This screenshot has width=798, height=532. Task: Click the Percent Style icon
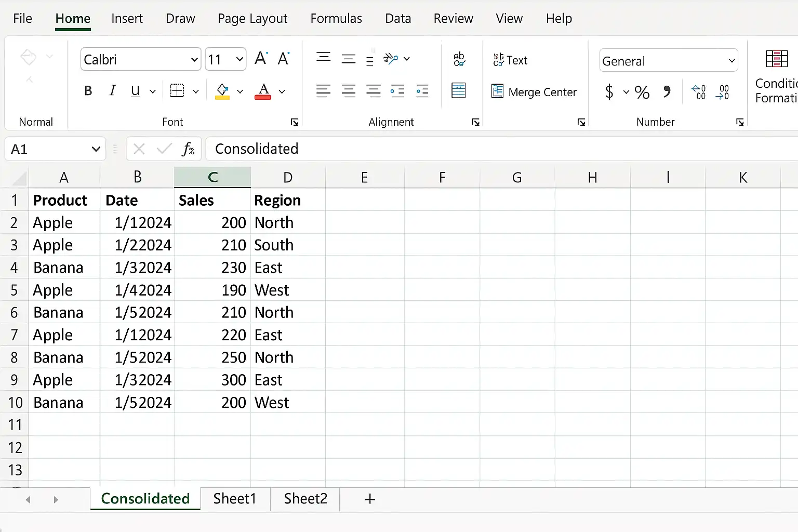642,92
